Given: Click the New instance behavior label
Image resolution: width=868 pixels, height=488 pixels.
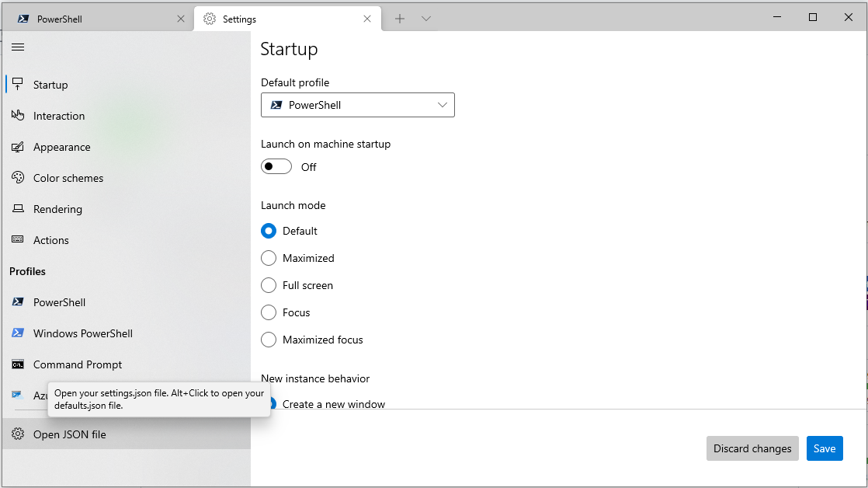Looking at the screenshot, I should (x=315, y=379).
